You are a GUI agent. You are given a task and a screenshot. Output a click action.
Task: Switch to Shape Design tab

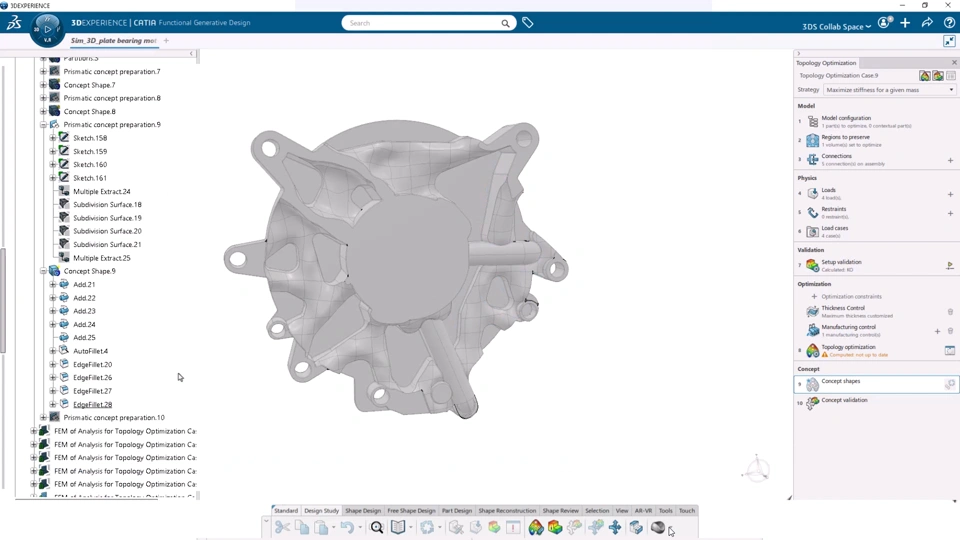(x=363, y=511)
